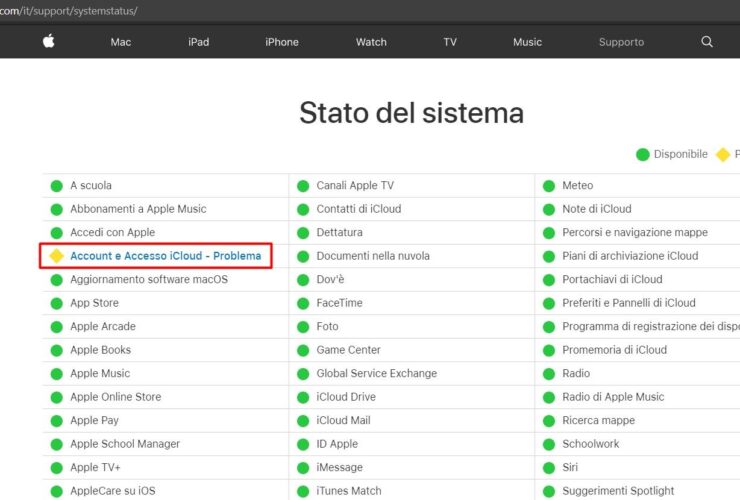Select Documenti nella nuvola row
This screenshot has width=740, height=500.
tap(412, 256)
